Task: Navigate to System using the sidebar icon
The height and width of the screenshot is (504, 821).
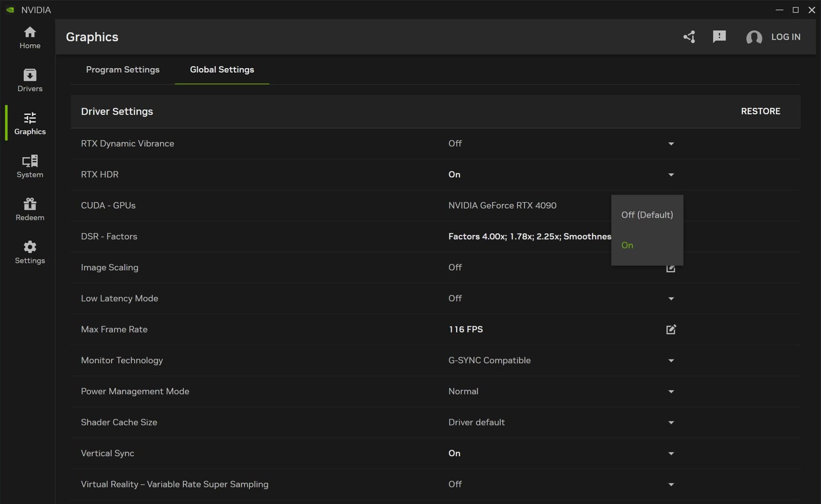Action: click(x=29, y=166)
